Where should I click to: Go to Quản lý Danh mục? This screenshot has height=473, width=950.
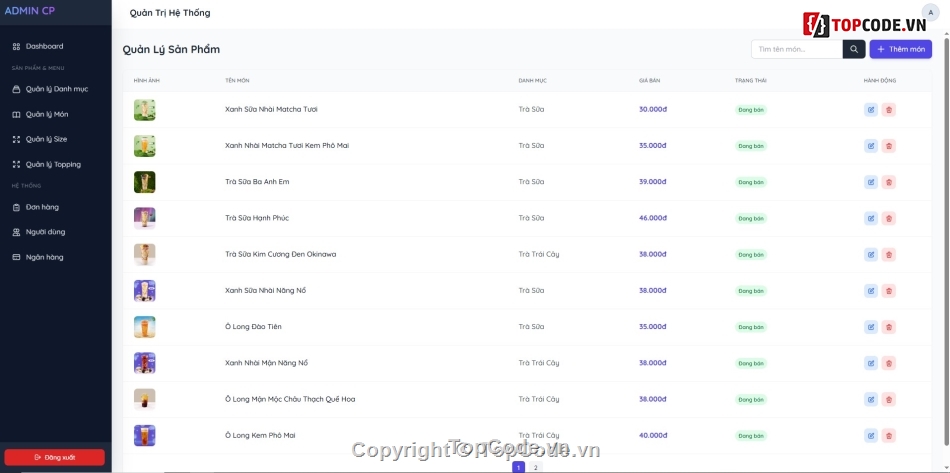coord(56,89)
